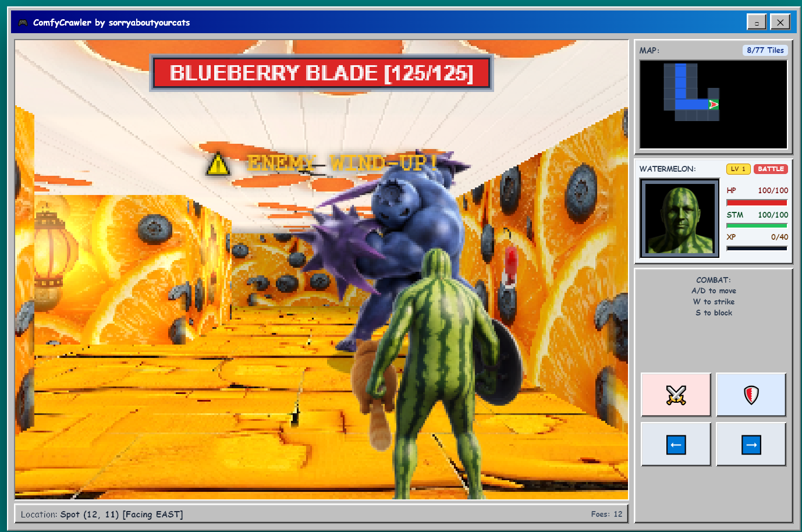
Task: Click the WATERMELON: name label
Action: pyautogui.click(x=667, y=169)
